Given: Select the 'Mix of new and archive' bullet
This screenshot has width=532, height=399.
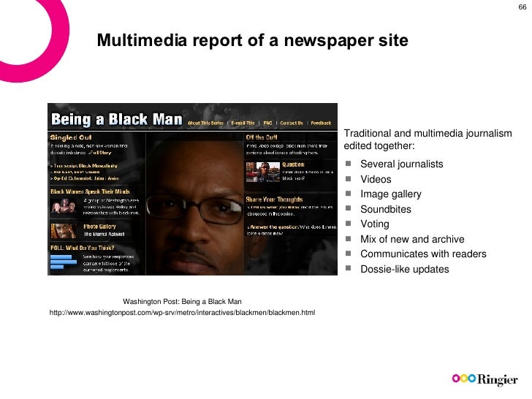Looking at the screenshot, I should coord(412,239).
